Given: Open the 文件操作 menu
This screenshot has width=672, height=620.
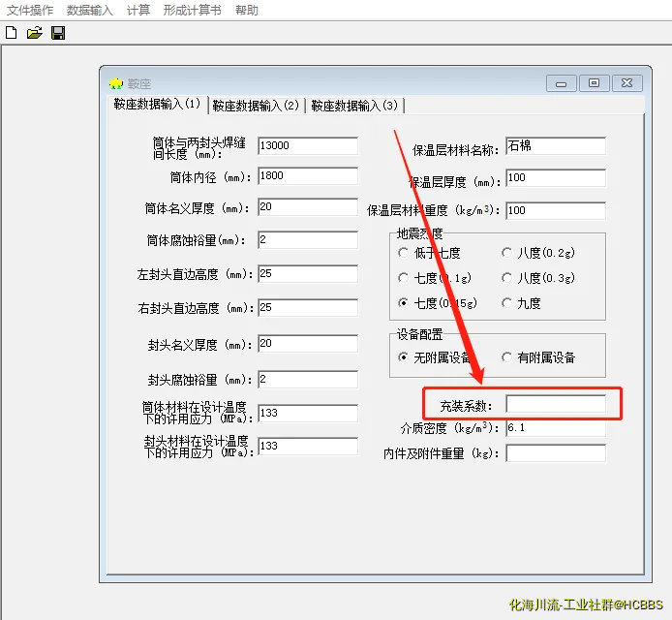Looking at the screenshot, I should click(30, 10).
